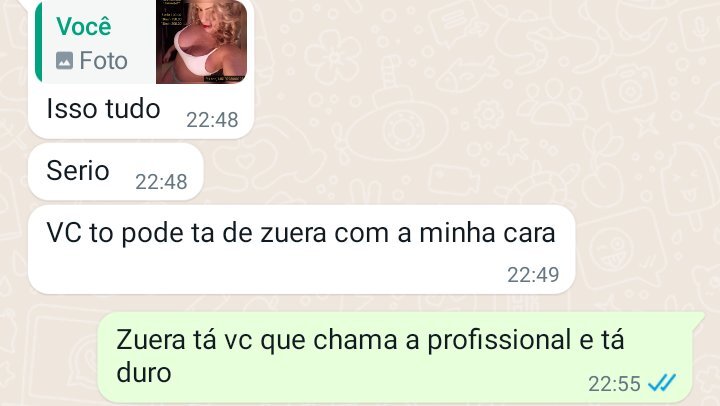
Task: Tap the 22:55 timestamp on outgoing message
Action: click(x=614, y=384)
